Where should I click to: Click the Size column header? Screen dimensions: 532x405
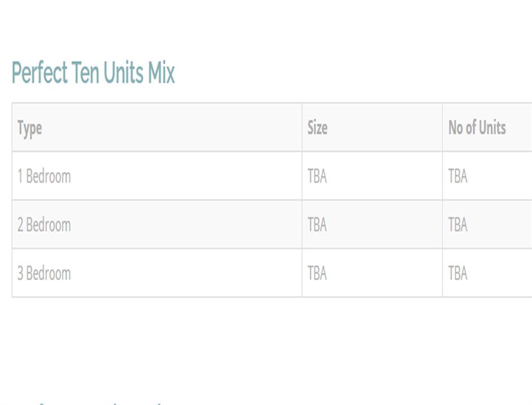(317, 128)
